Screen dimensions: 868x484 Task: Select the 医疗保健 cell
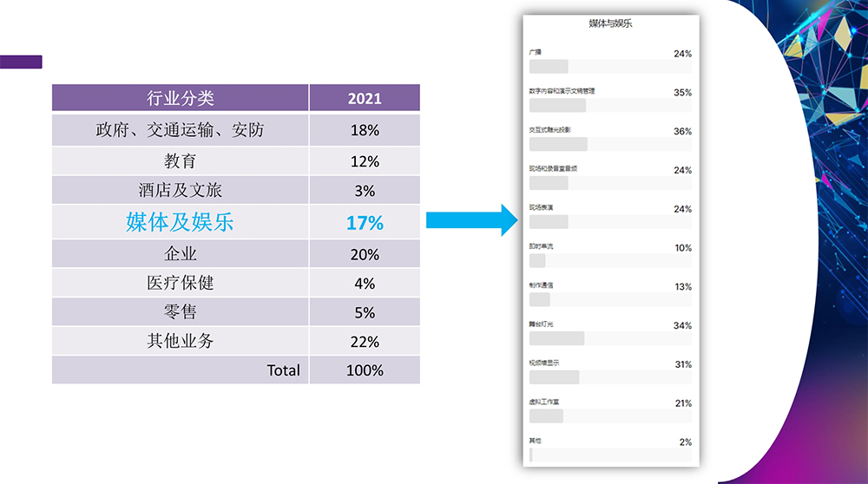point(180,284)
